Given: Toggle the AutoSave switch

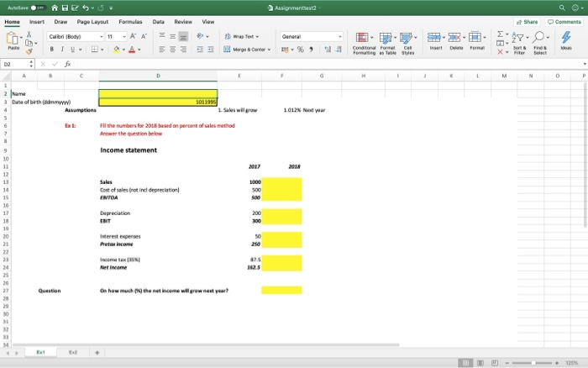Looking at the screenshot, I should (x=38, y=8).
